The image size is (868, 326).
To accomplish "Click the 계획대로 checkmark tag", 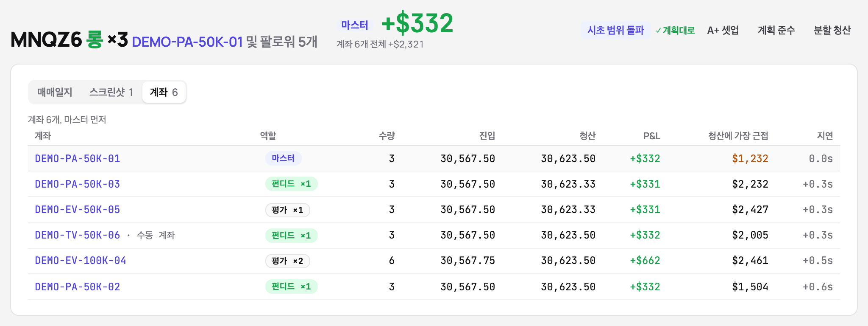I will click(x=675, y=30).
